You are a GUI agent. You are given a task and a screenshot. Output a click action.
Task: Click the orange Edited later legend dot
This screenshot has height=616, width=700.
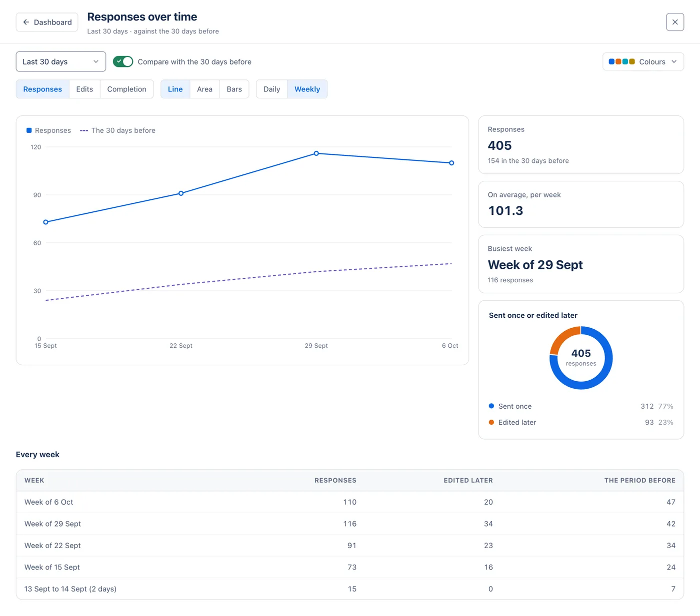(x=491, y=422)
